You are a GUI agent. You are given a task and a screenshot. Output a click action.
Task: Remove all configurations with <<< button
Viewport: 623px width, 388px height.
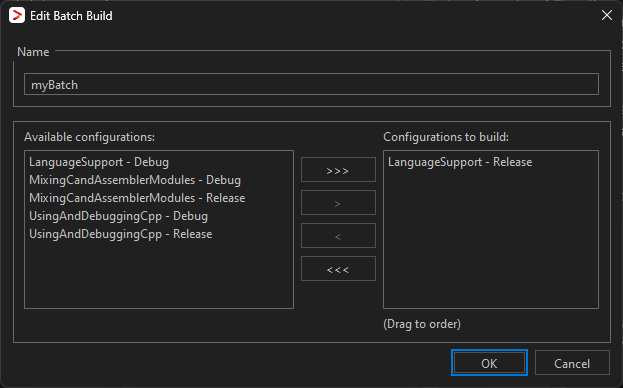[x=338, y=269]
